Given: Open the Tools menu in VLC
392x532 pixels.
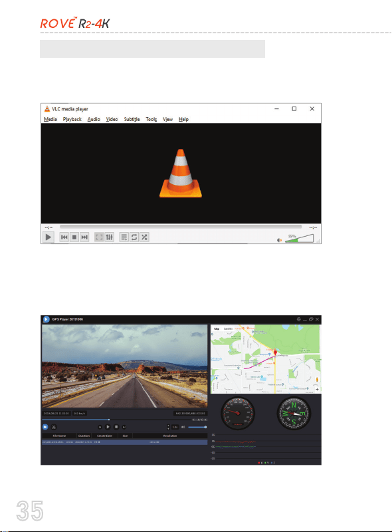Looking at the screenshot, I should pyautogui.click(x=151, y=119).
